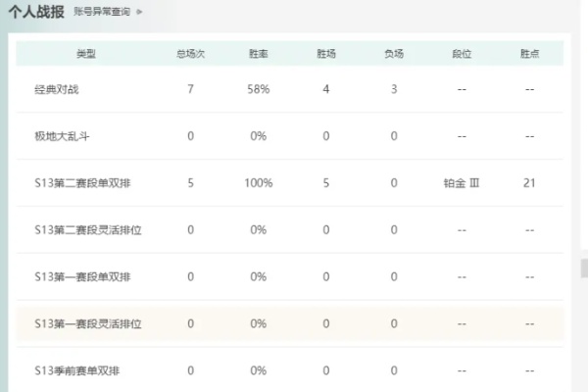The height and width of the screenshot is (392, 588).
Task: Click the 段位 column header
Action: point(461,54)
